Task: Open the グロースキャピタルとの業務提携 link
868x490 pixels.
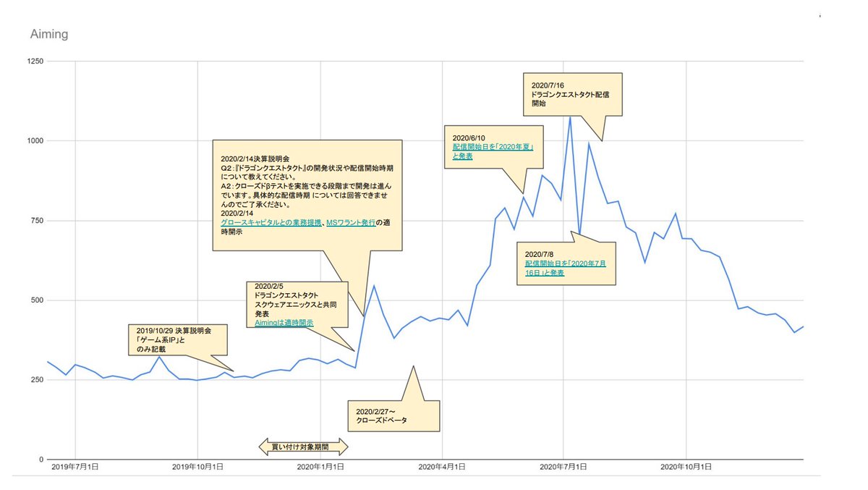Action: pyautogui.click(x=271, y=224)
